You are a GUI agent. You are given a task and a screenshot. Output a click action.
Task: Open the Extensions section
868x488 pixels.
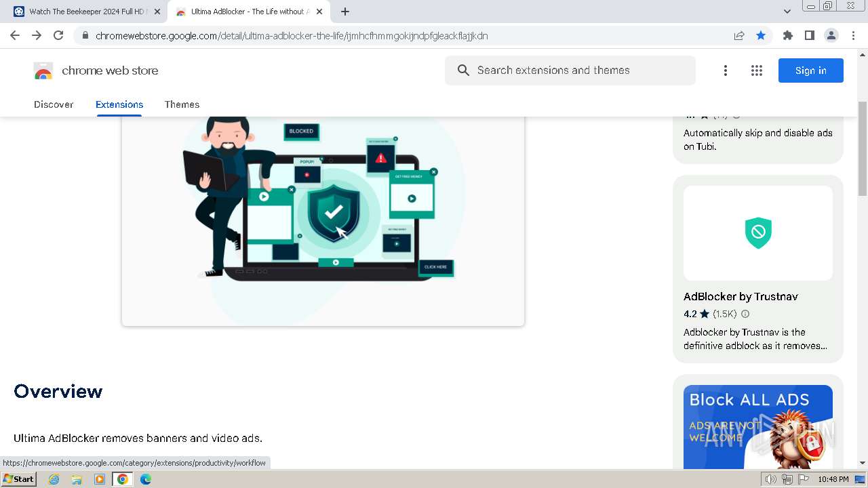click(x=119, y=104)
